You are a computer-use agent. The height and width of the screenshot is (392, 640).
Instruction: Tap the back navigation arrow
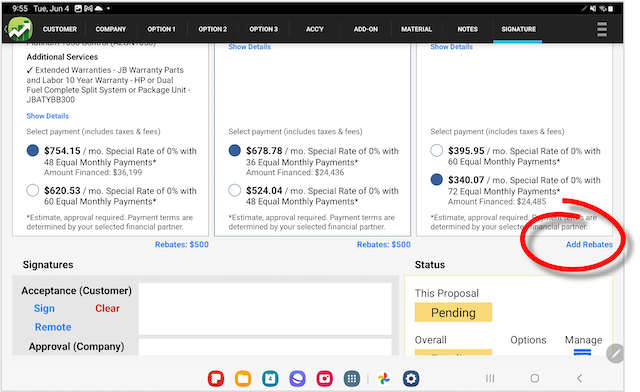(580, 379)
